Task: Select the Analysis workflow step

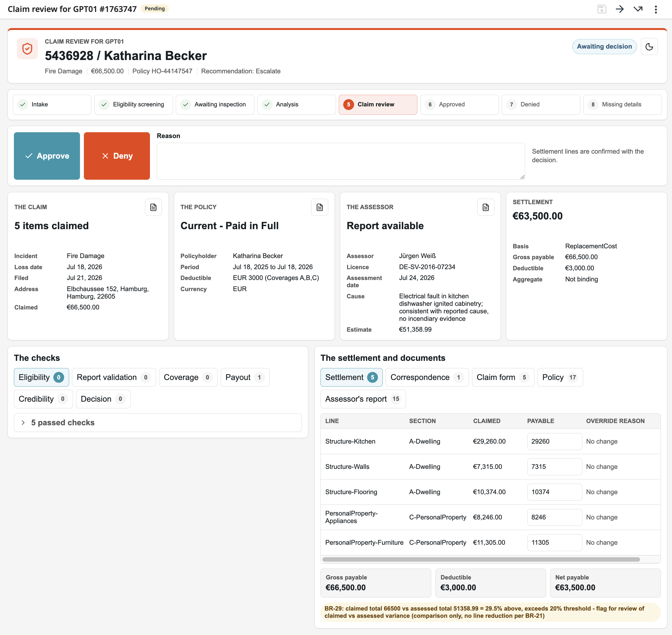Action: pyautogui.click(x=296, y=105)
